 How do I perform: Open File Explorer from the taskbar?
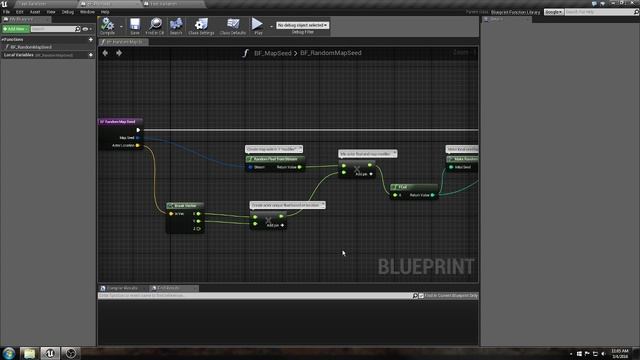coord(29,353)
